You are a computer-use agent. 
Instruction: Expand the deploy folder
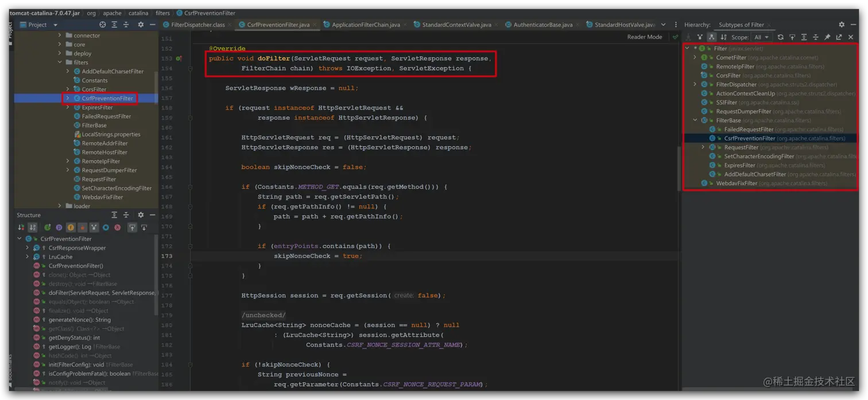coord(60,53)
